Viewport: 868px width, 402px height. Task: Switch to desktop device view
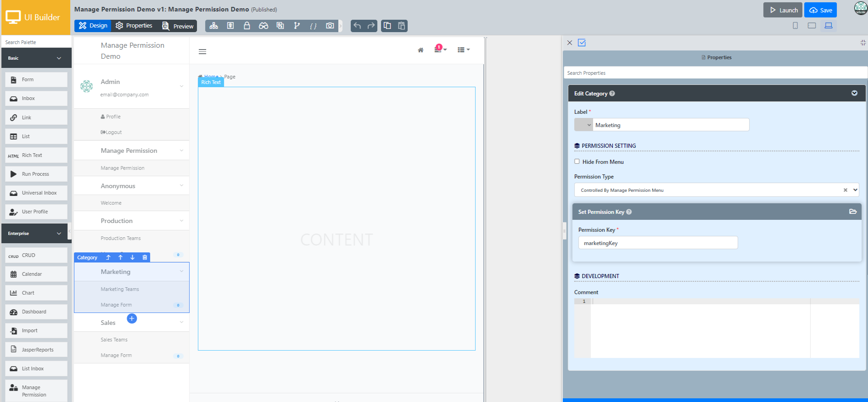coord(829,26)
